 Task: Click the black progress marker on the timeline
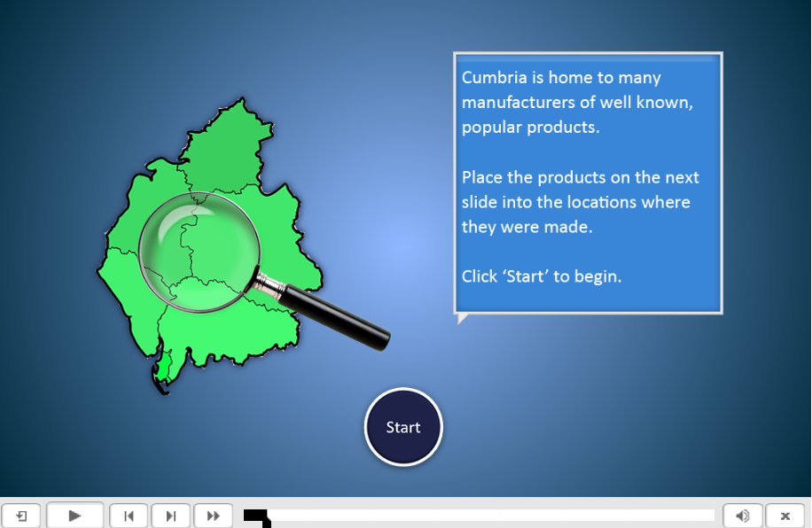pyautogui.click(x=255, y=516)
